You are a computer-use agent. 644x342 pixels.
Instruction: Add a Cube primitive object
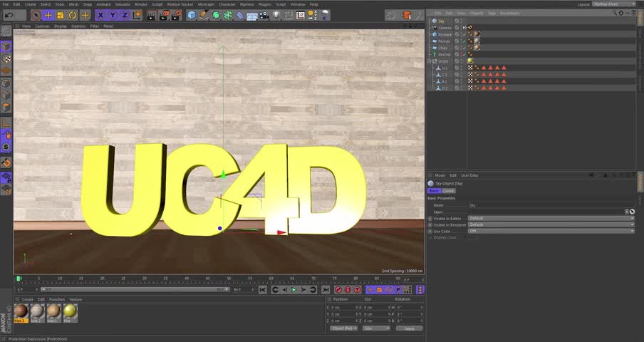[x=192, y=16]
